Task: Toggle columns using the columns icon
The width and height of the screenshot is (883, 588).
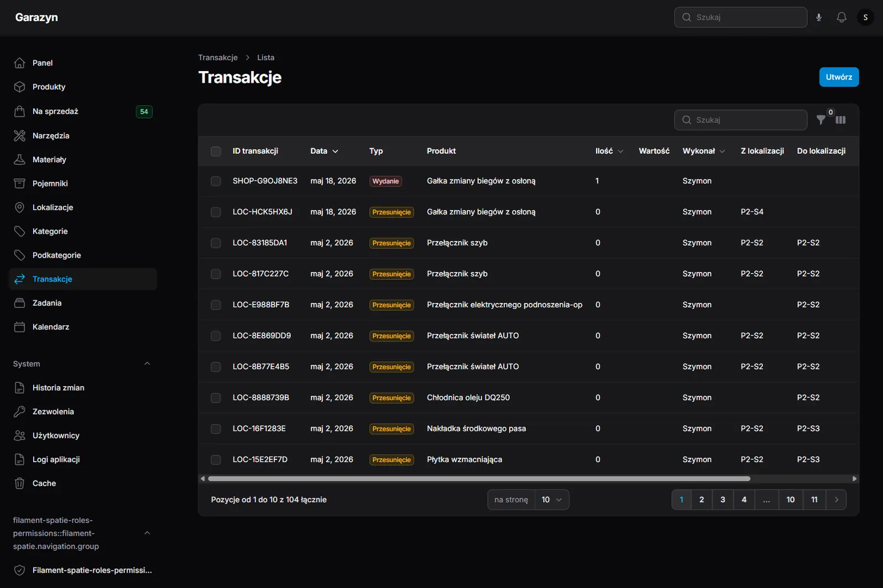Action: click(x=841, y=120)
